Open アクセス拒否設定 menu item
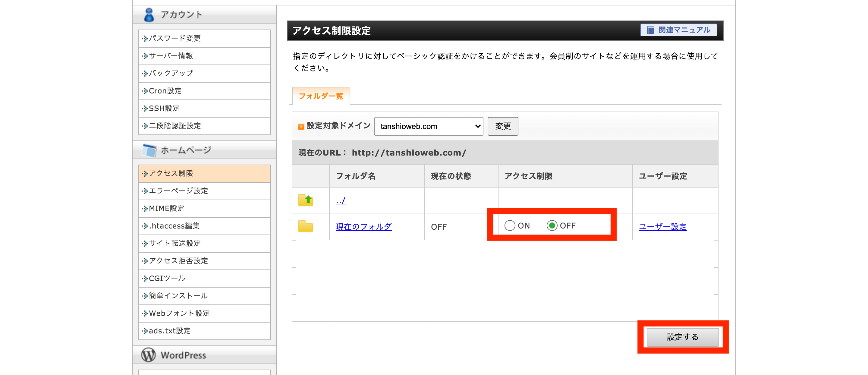This screenshot has height=375, width=868. pyautogui.click(x=204, y=261)
